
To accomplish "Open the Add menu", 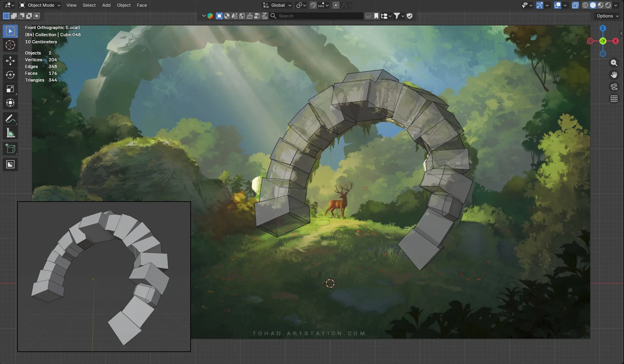I will click(106, 5).
